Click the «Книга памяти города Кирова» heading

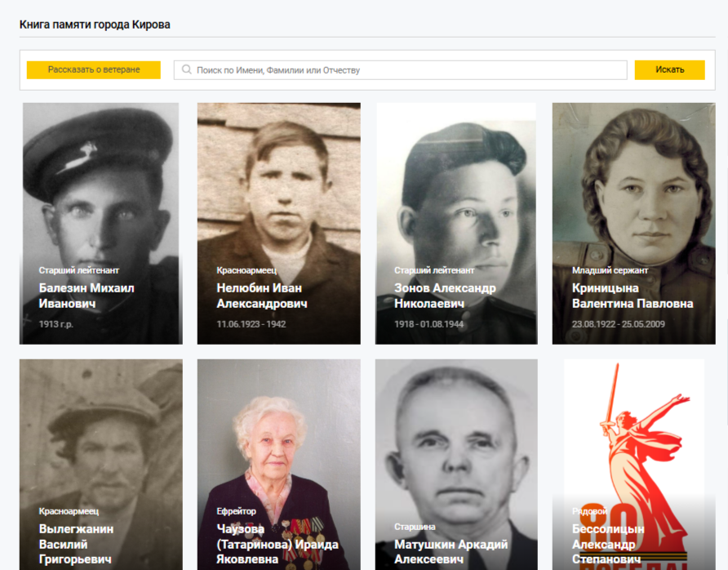point(95,24)
